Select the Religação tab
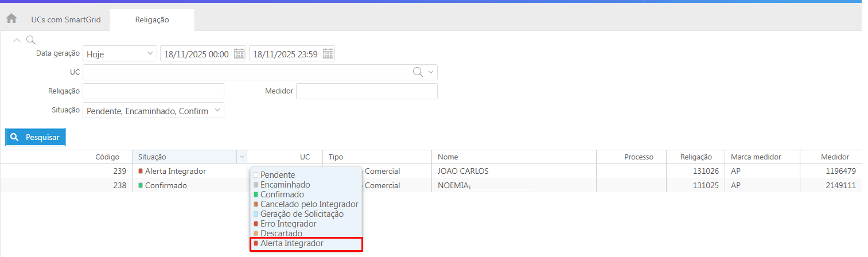 [x=152, y=20]
